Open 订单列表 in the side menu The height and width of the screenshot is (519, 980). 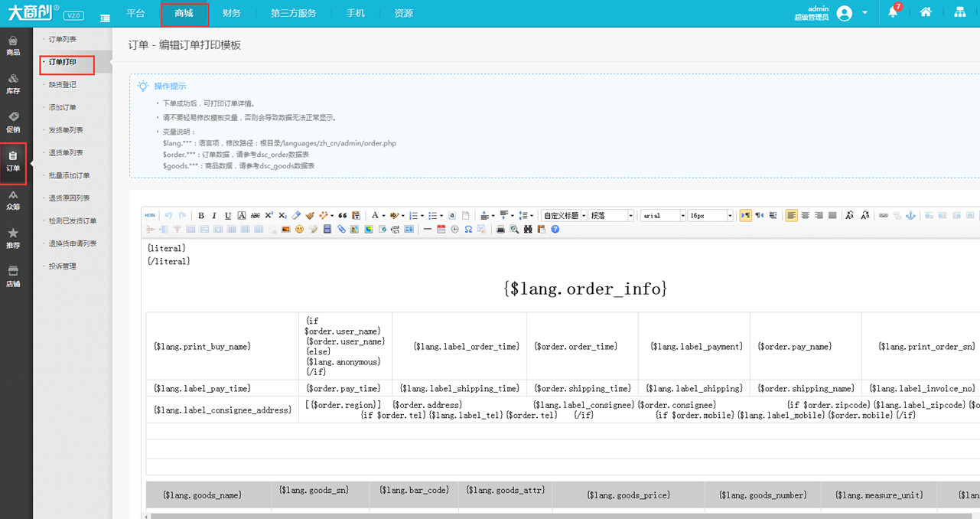coord(62,39)
